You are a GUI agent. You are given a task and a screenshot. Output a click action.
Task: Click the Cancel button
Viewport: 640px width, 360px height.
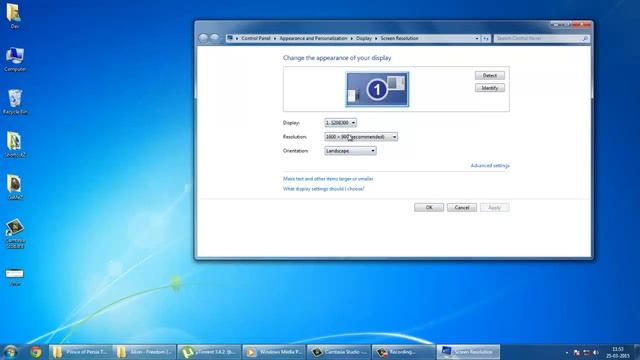462,207
